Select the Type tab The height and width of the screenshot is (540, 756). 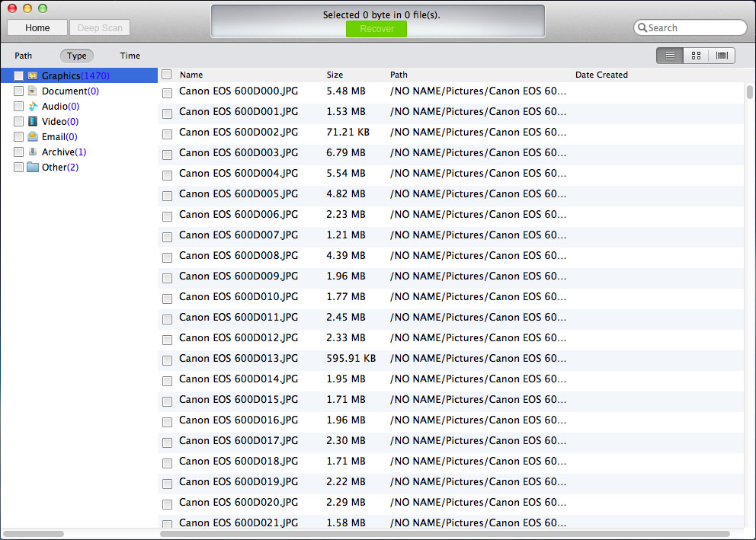[x=77, y=56]
